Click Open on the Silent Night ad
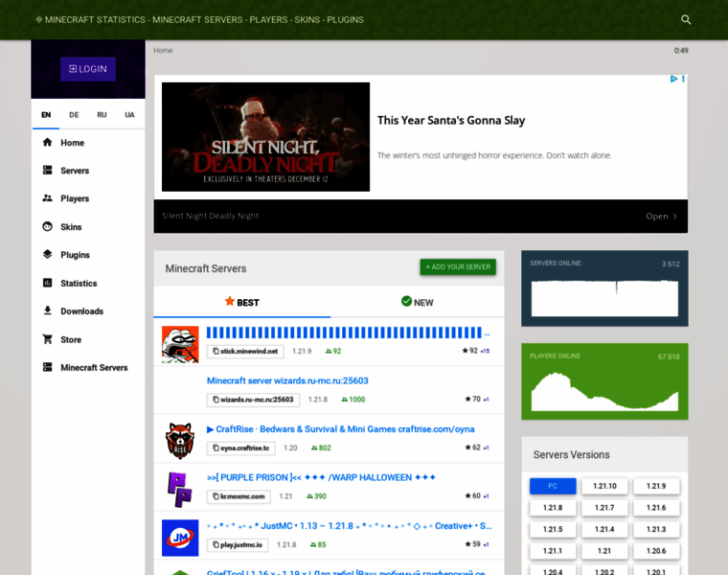 tap(661, 216)
